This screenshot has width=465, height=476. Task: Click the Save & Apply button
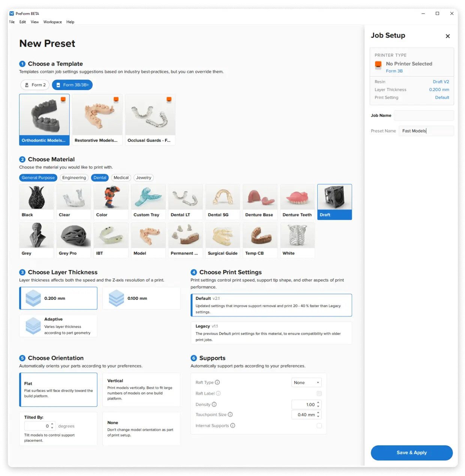tap(412, 453)
